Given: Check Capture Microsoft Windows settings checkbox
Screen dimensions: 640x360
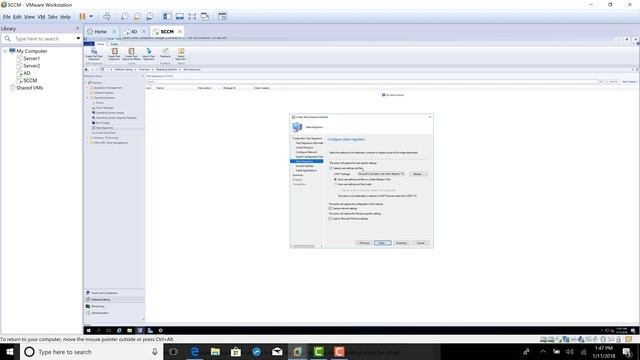Looking at the screenshot, I should pyautogui.click(x=331, y=219).
